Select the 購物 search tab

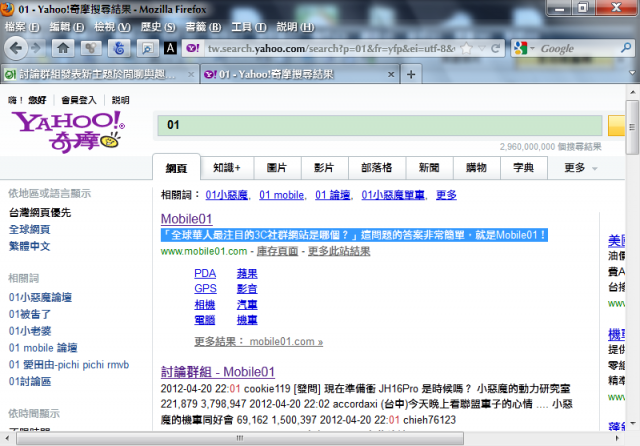coord(476,168)
